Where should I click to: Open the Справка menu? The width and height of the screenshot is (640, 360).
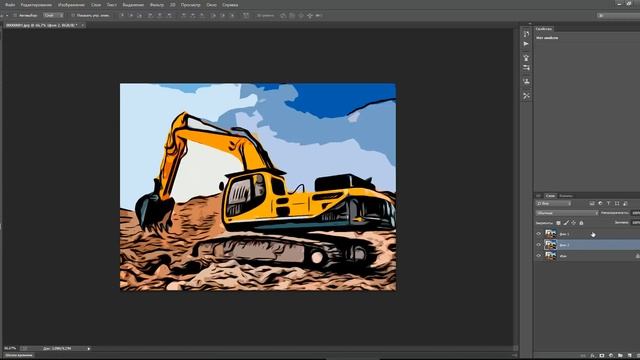[x=230, y=5]
